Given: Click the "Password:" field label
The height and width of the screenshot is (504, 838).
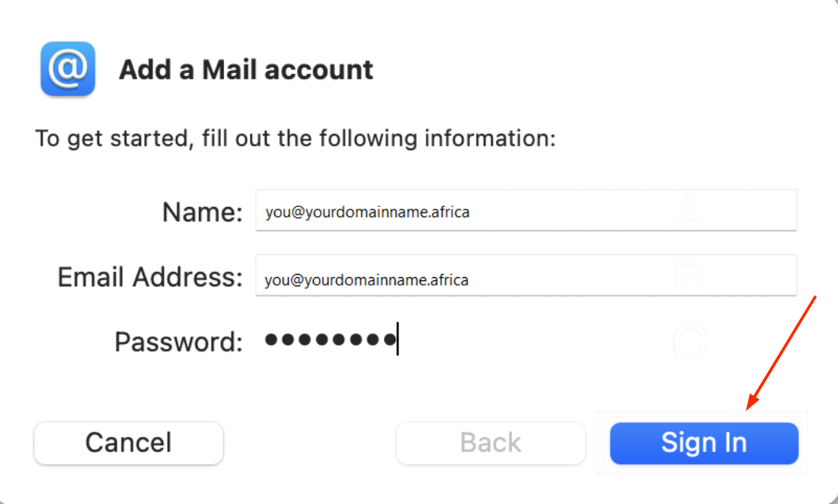Looking at the screenshot, I should [178, 342].
